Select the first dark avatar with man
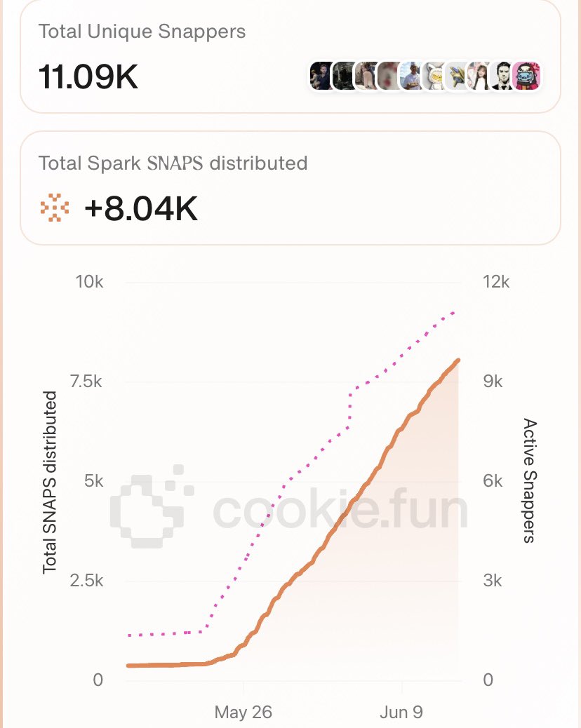Viewport: 581px width, 728px height. 321,76
